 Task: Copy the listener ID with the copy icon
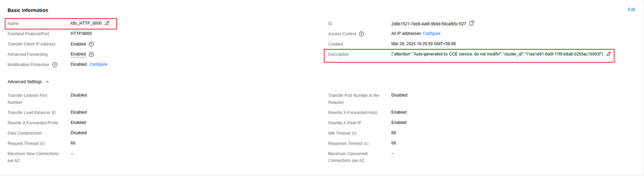coord(472,23)
